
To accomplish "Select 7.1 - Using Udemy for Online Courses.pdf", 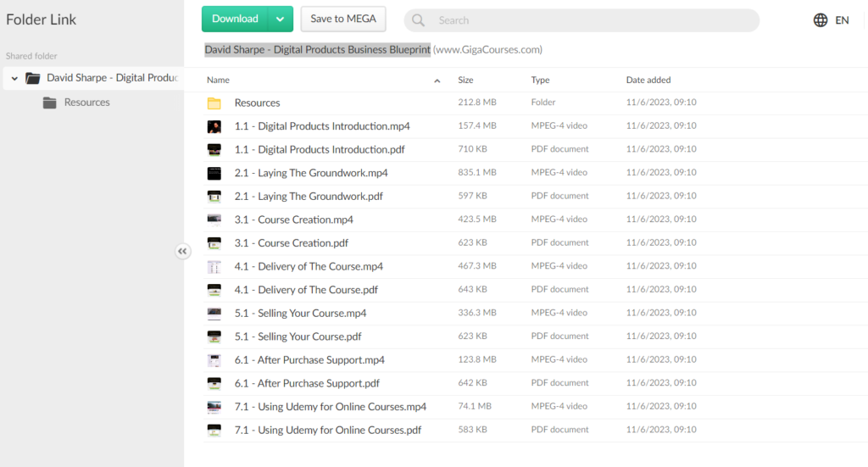I will pos(328,430).
